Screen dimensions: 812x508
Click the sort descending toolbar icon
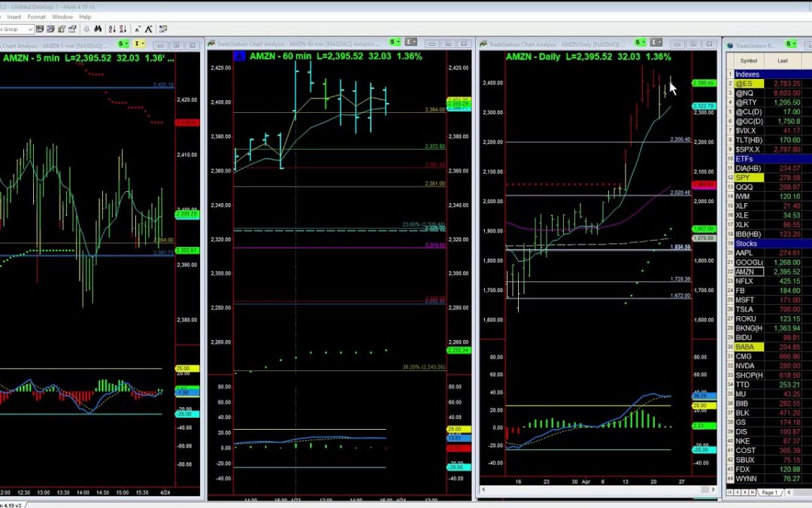point(125,29)
